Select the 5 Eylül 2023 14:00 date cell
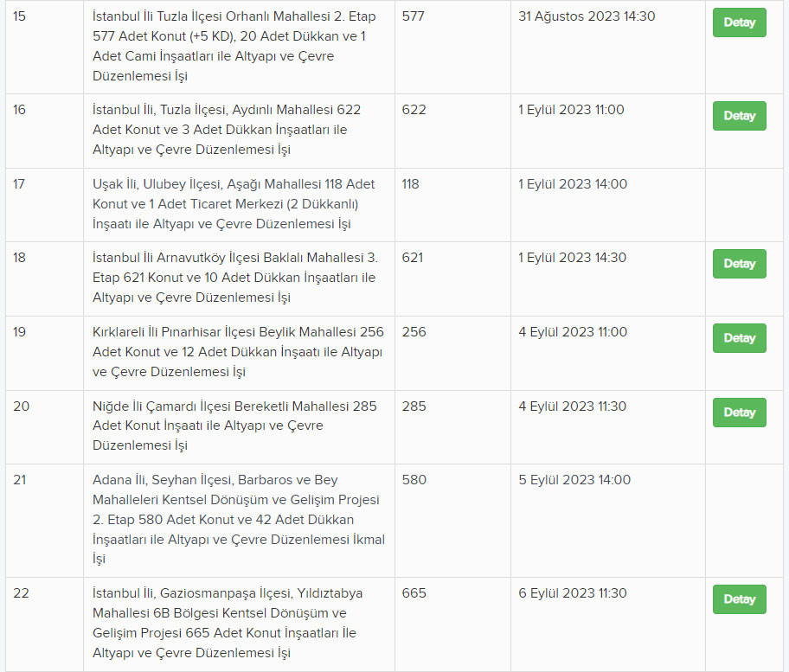This screenshot has height=672, width=789. coord(574,480)
